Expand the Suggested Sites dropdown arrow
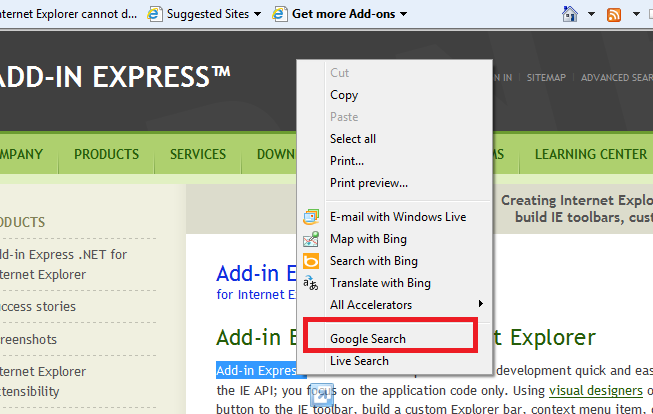The width and height of the screenshot is (653, 414). pyautogui.click(x=257, y=14)
